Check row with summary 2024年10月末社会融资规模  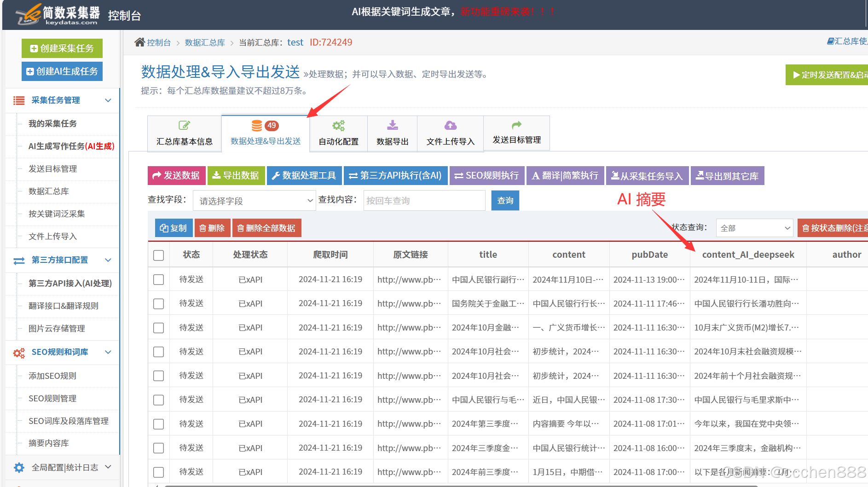[x=159, y=352]
